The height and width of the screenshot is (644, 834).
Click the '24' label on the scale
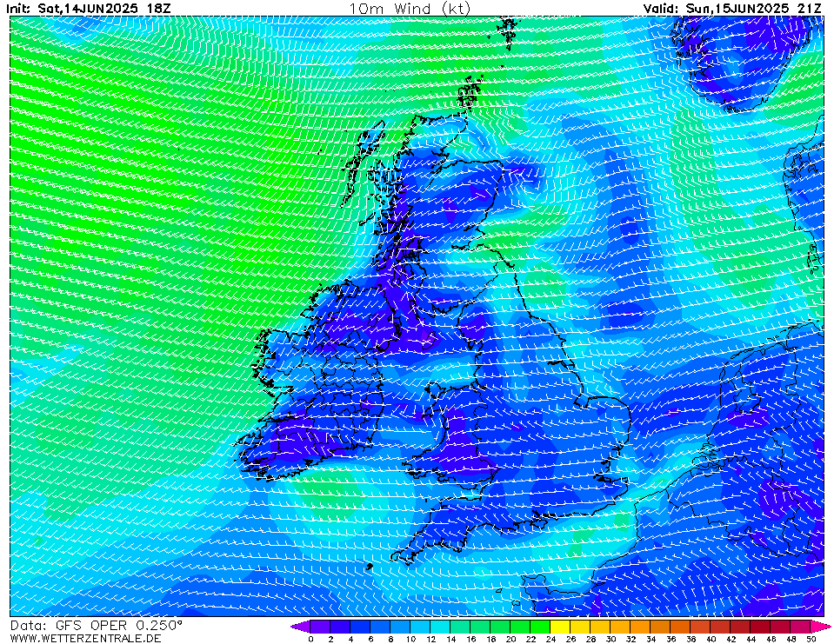(x=550, y=639)
